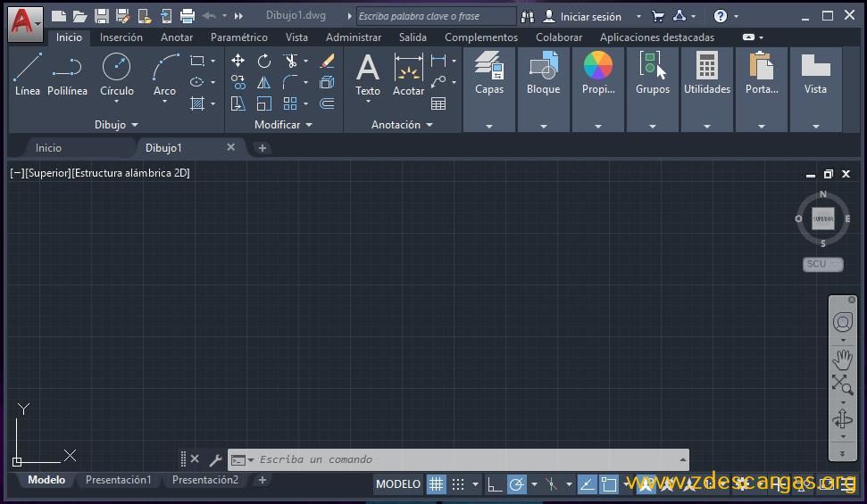Toggle Polar tracking in status bar
The width and height of the screenshot is (867, 504).
point(516,484)
